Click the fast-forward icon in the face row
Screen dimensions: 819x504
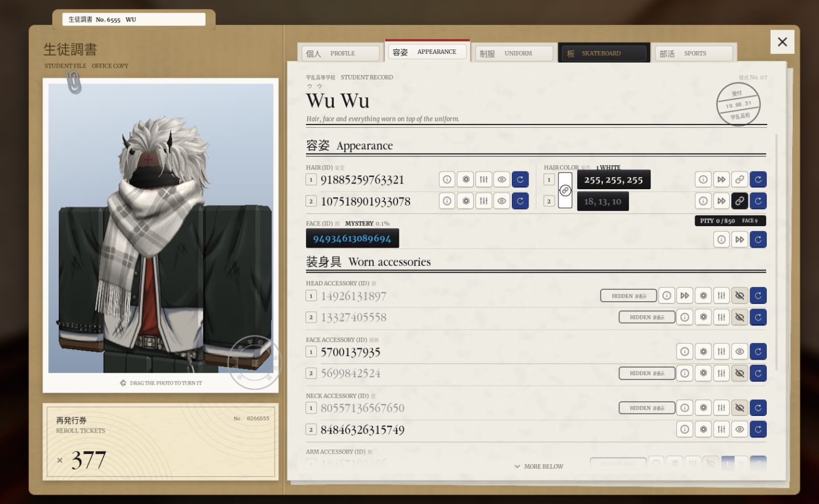pos(739,240)
